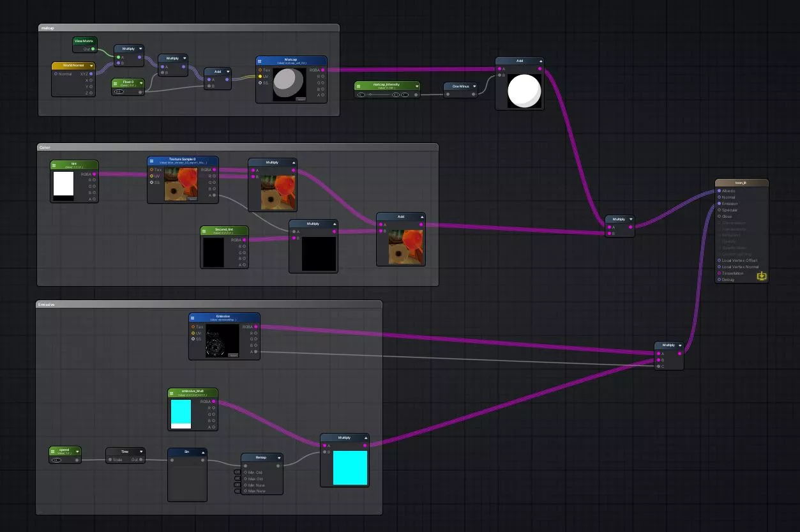Viewport: 800px width, 532px height.
Task: Collapse the Sin node preview
Action: (x=203, y=452)
